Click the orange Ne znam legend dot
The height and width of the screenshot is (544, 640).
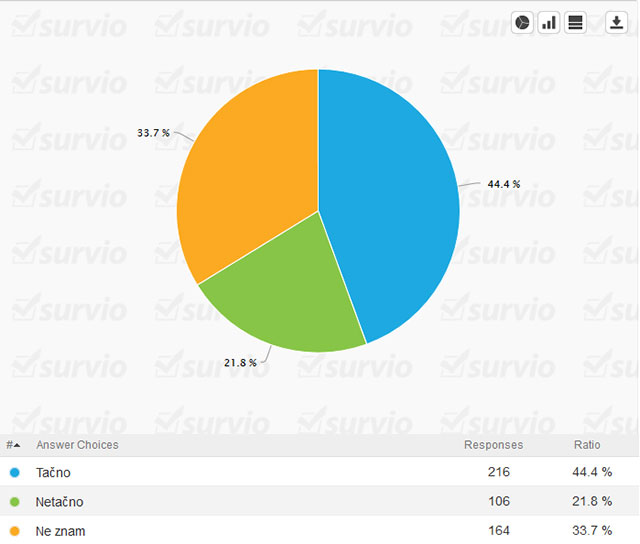click(14, 530)
